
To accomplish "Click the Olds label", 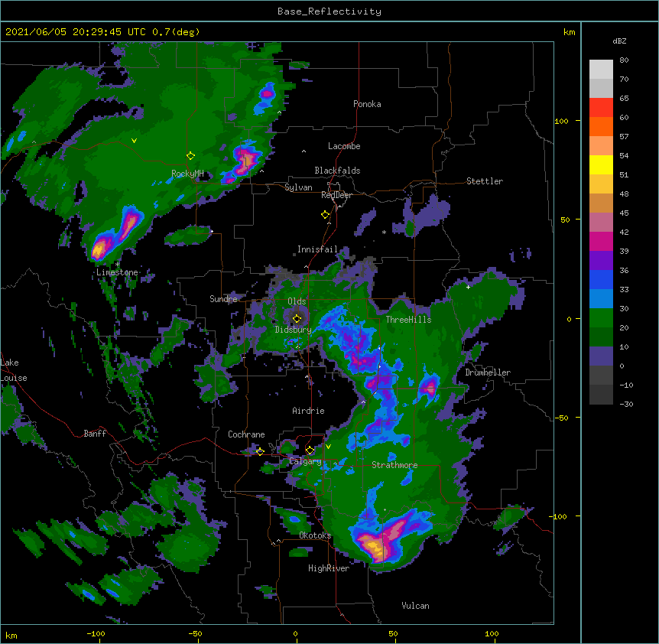I will 297,301.
